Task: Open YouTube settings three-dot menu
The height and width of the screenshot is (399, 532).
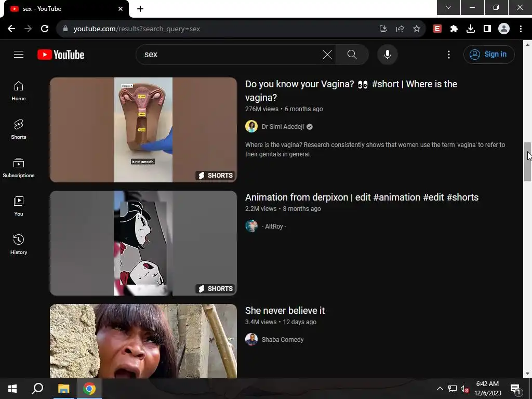Action: 449,54
